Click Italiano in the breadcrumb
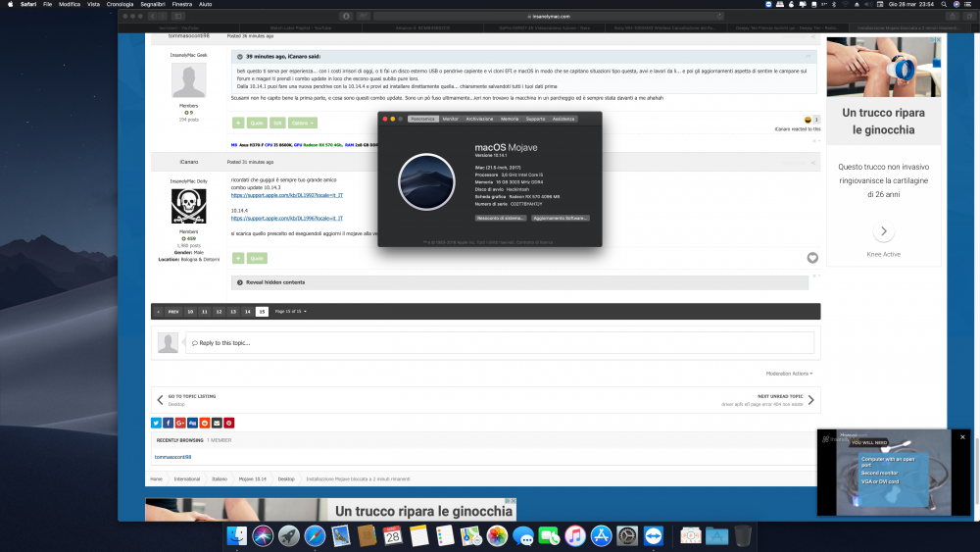 coord(220,478)
